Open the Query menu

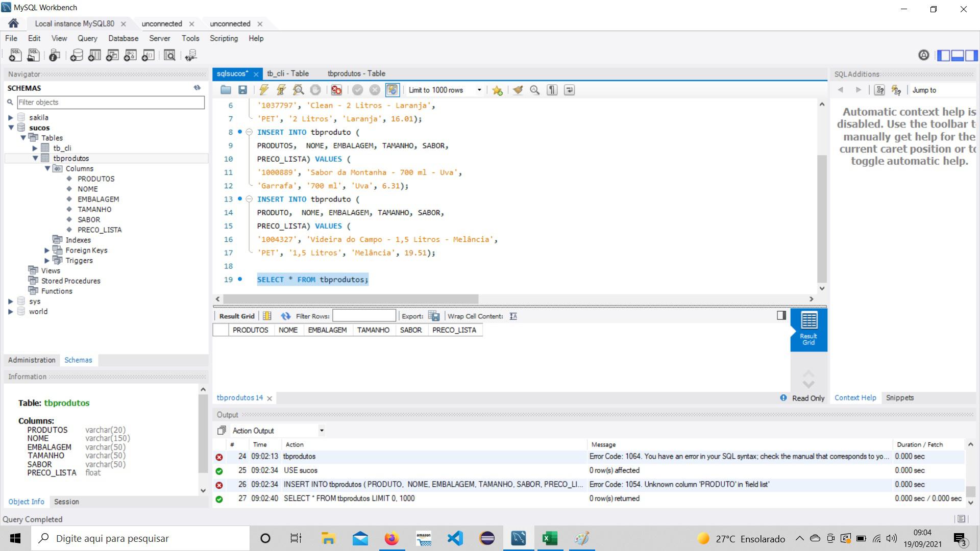(x=87, y=38)
